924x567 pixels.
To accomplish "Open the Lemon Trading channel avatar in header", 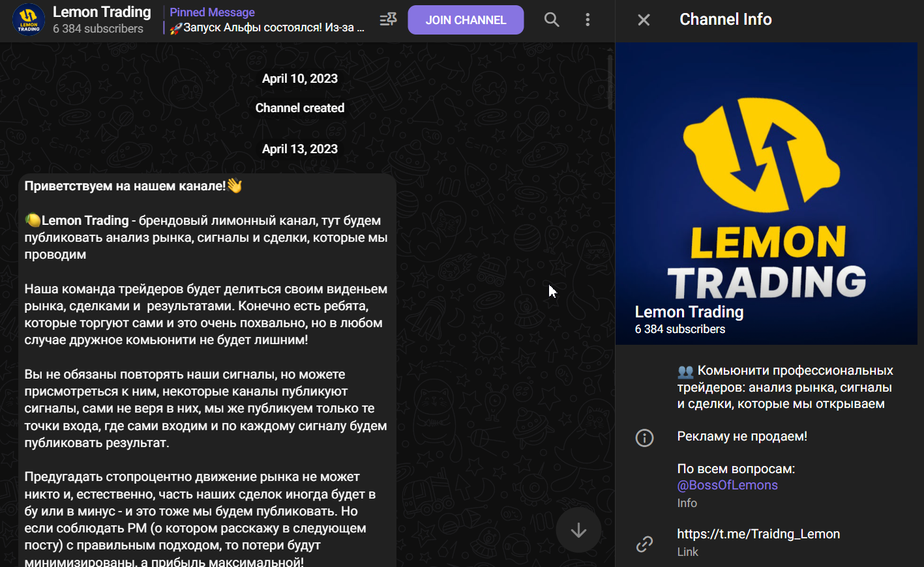I will tap(29, 20).
